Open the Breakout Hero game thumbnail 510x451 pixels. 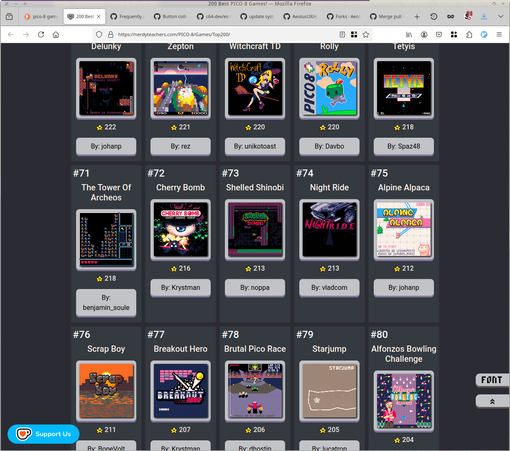[x=180, y=391]
